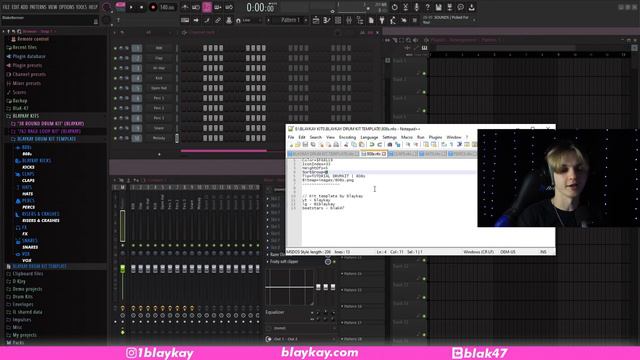
Task: Click the save project disk icon in FL Studio
Action: click(x=438, y=7)
